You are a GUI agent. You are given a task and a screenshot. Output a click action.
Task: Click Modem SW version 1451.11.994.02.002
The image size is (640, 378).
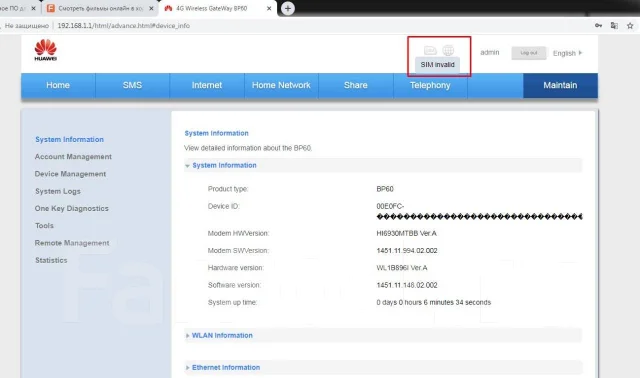pos(407,250)
